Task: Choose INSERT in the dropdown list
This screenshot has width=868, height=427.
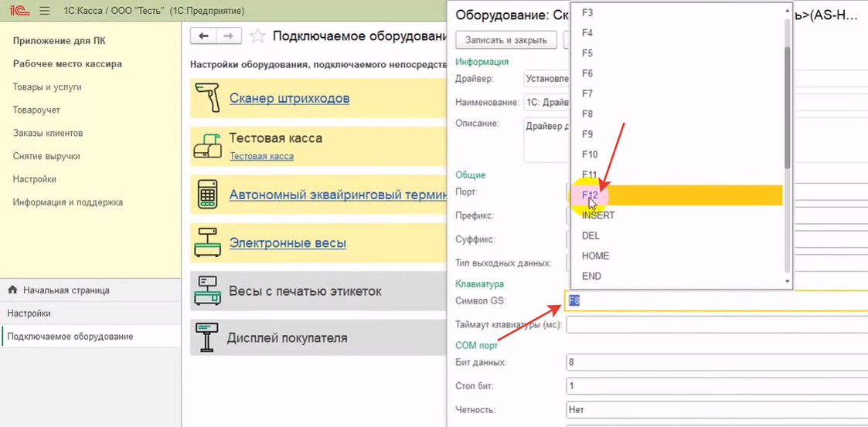Action: 678,215
